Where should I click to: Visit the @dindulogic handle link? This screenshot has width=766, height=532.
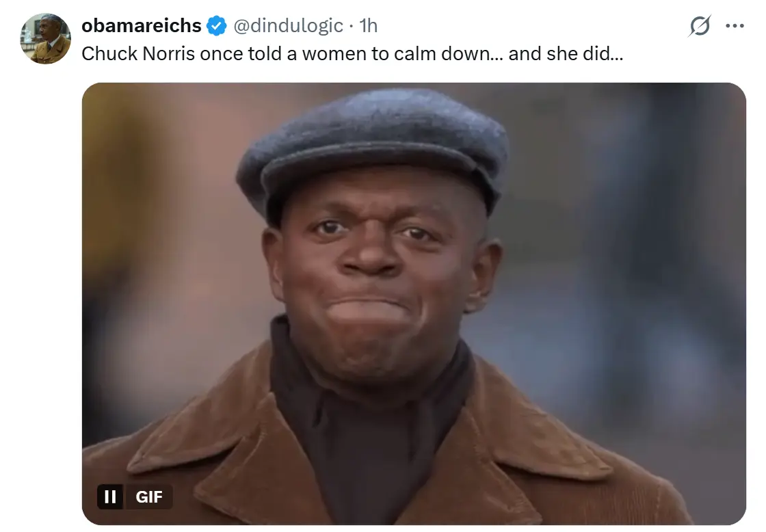coord(288,25)
